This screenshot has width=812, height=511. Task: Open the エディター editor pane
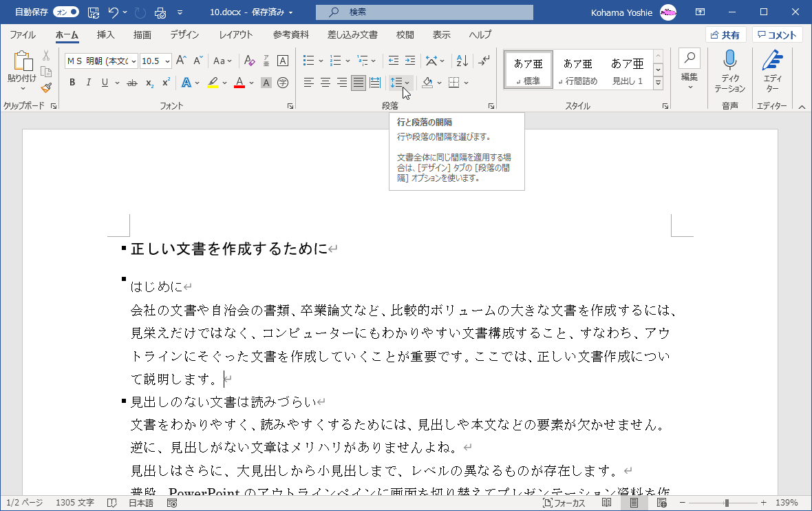pos(772,71)
